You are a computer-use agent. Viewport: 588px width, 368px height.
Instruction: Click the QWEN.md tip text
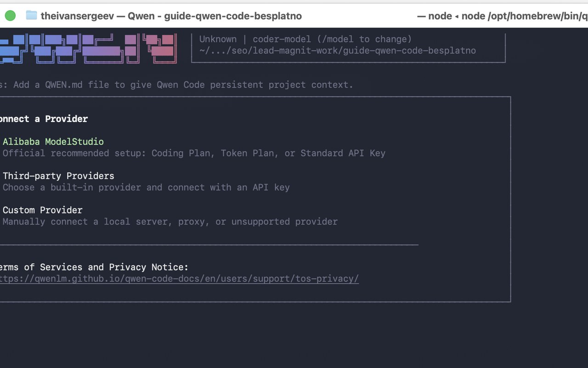click(x=177, y=85)
